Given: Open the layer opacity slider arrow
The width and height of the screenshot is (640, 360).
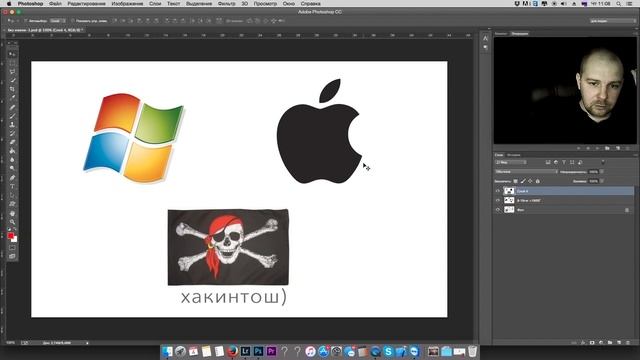Looking at the screenshot, I should pyautogui.click(x=602, y=172).
